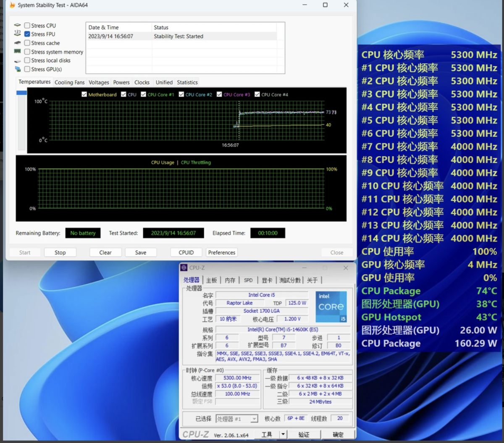Click the Test Started date field
The height and width of the screenshot is (443, 504).
point(173,233)
